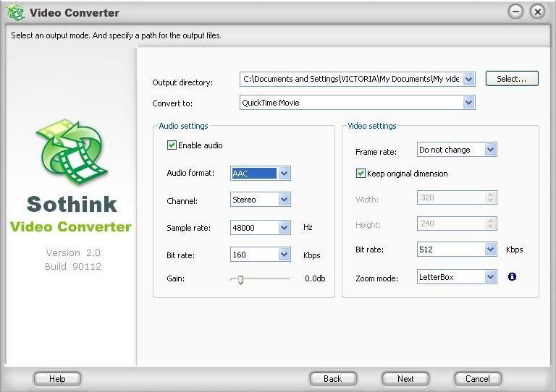Screen dimensions: 556x392
Task: Click the Help button
Action: (57, 379)
